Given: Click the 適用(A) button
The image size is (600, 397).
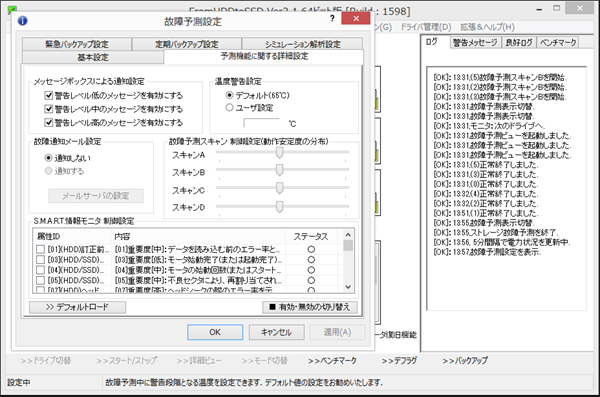Looking at the screenshot, I should click(337, 332).
